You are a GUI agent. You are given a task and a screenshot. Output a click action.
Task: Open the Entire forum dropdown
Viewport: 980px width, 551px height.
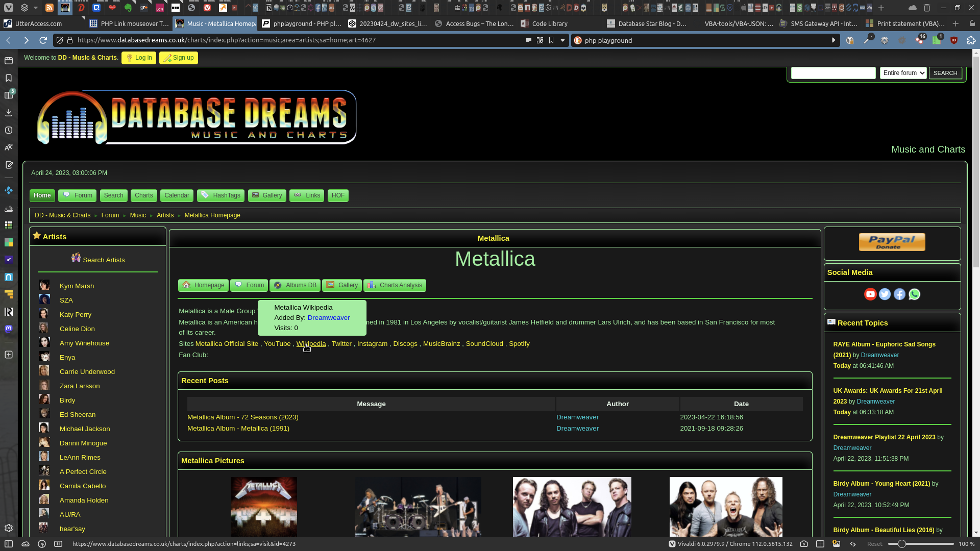click(903, 73)
